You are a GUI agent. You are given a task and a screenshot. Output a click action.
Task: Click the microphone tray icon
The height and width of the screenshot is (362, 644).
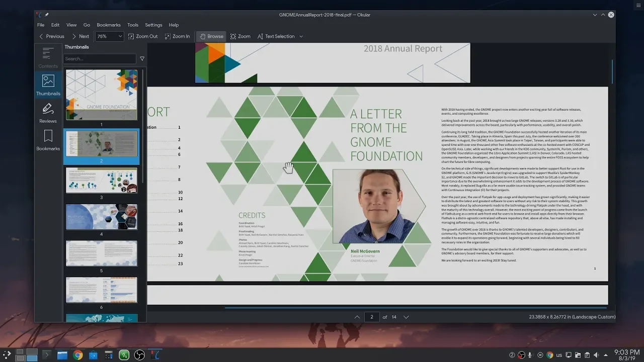tap(530, 355)
